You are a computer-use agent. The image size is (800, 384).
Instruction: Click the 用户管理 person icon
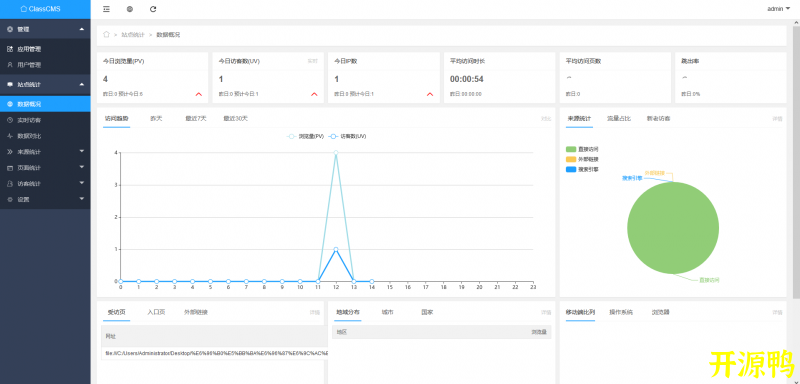(10, 65)
